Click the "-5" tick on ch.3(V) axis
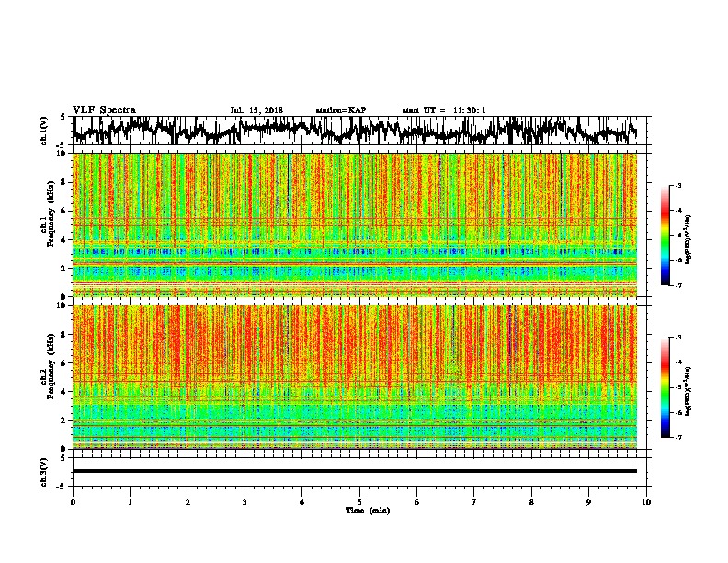The image size is (728, 563). [x=61, y=487]
